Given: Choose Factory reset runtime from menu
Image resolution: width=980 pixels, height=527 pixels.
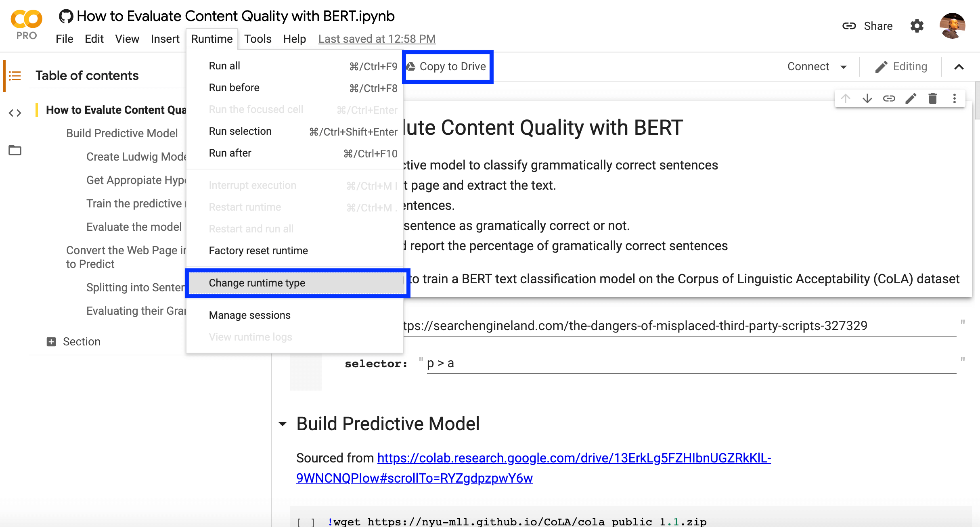Looking at the screenshot, I should pyautogui.click(x=258, y=251).
